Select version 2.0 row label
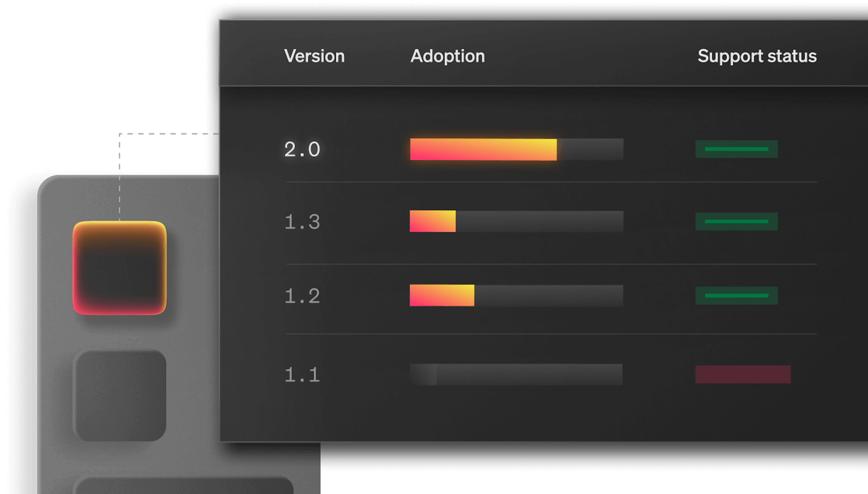The width and height of the screenshot is (868, 494). (x=302, y=149)
